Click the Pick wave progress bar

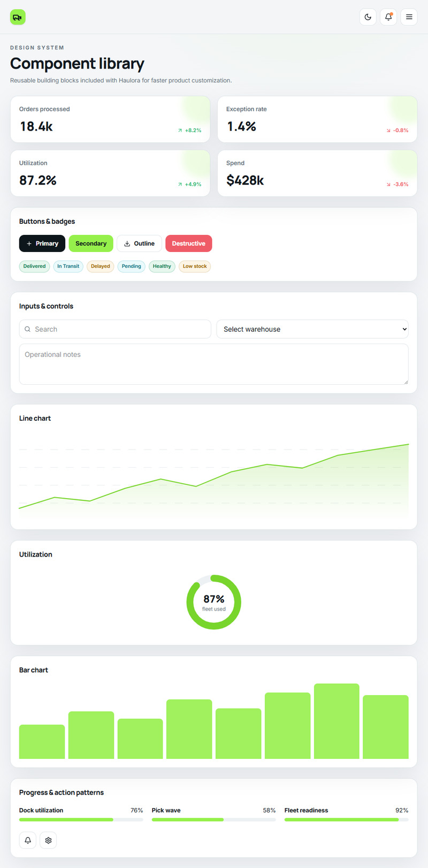[214, 819]
